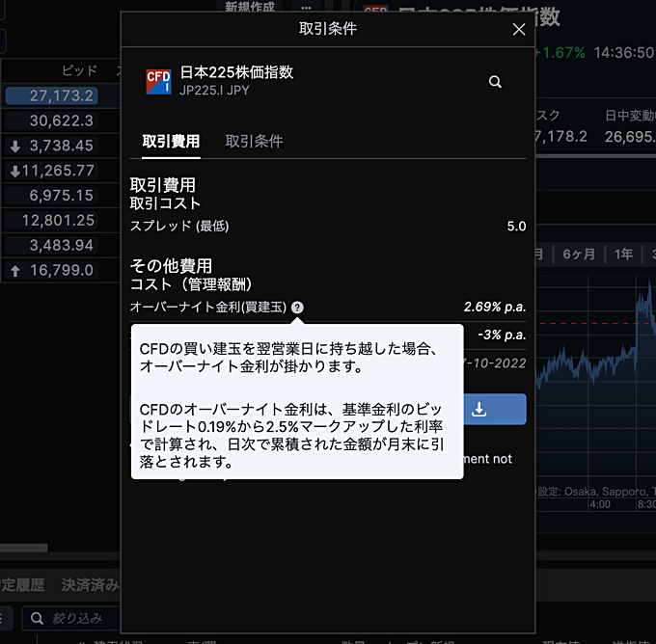The height and width of the screenshot is (644, 656).
Task: Open the 決済済み tab
Action: click(90, 584)
